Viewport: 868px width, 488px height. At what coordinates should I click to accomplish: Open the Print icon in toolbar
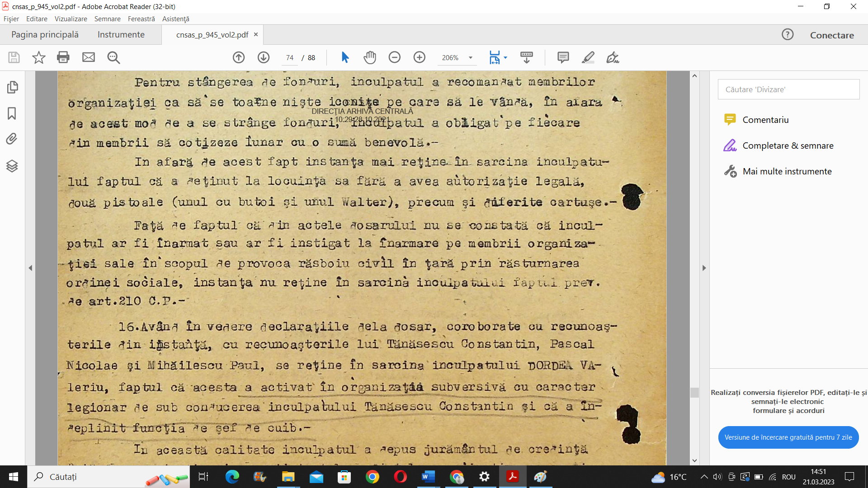click(x=63, y=57)
